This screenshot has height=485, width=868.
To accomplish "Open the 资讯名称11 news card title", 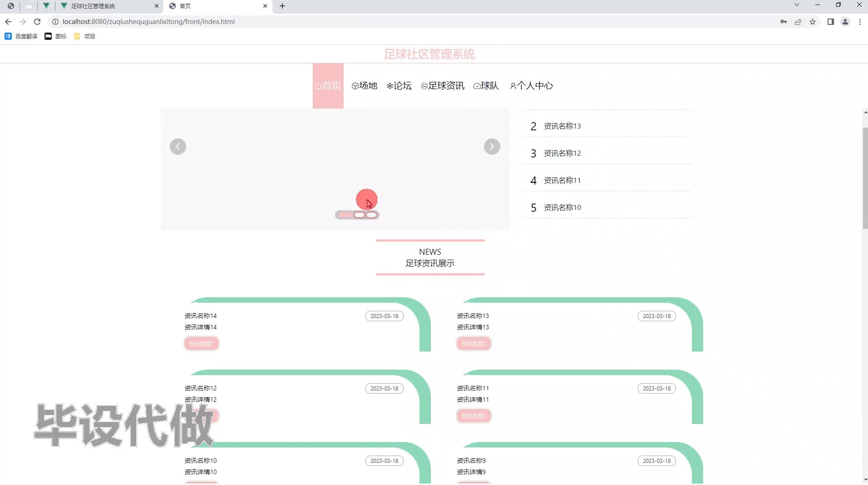I will [x=473, y=388].
